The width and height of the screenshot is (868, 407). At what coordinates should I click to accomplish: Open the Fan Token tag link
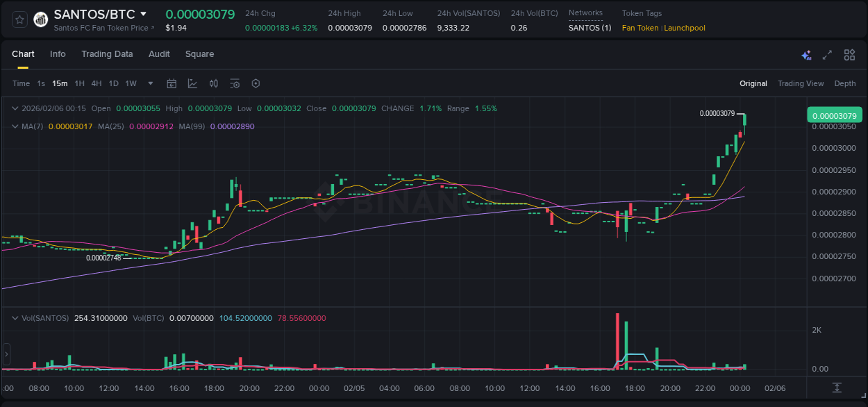640,28
